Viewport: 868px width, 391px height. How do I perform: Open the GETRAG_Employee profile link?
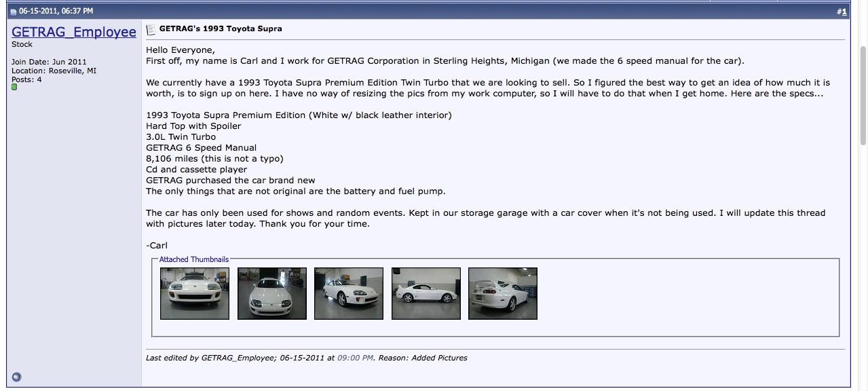tap(74, 32)
